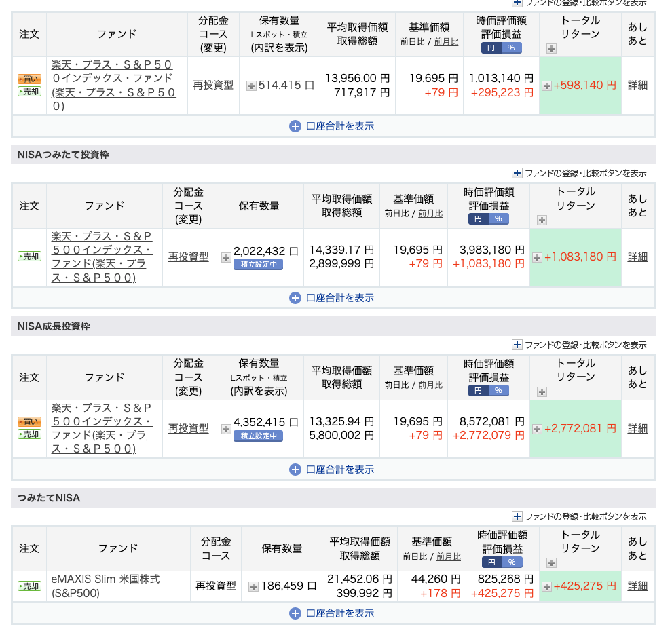Screen dimensions: 672x627
Task: Click 再投資型 link in NISAつみたて投資枠 row
Action: point(188,256)
